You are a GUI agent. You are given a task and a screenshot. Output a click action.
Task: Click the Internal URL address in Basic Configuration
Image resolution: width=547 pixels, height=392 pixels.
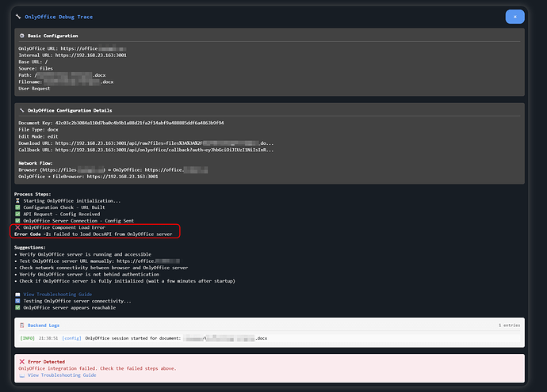point(90,55)
